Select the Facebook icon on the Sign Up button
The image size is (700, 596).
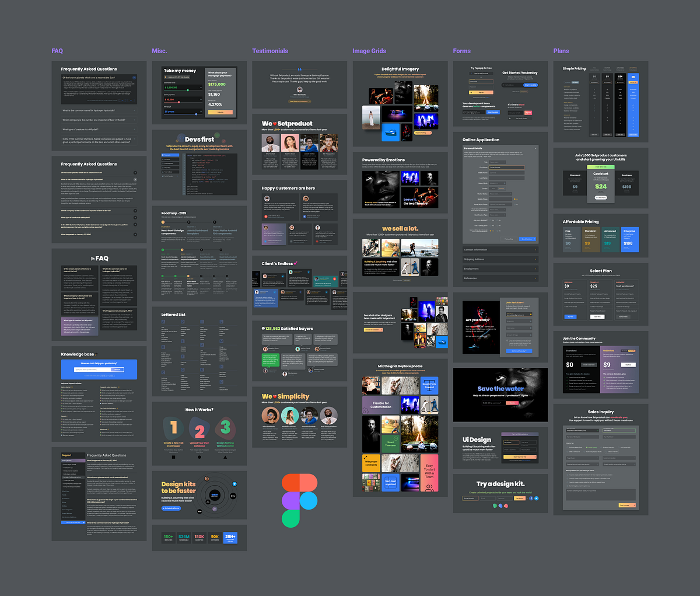(x=471, y=74)
